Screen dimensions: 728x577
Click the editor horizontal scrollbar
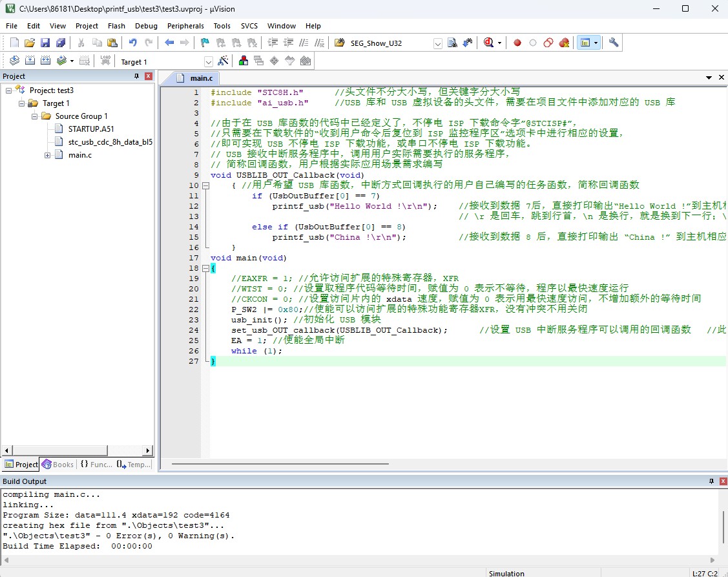tap(280, 464)
